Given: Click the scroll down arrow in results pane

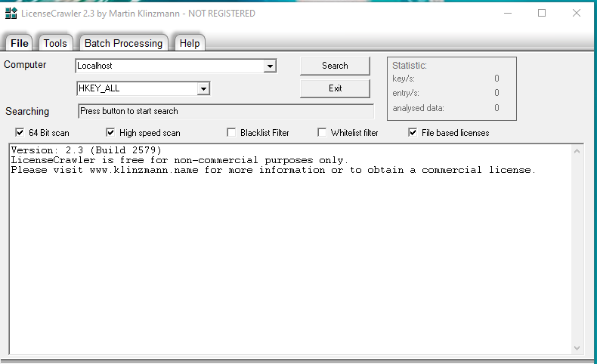Looking at the screenshot, I should coord(577,348).
